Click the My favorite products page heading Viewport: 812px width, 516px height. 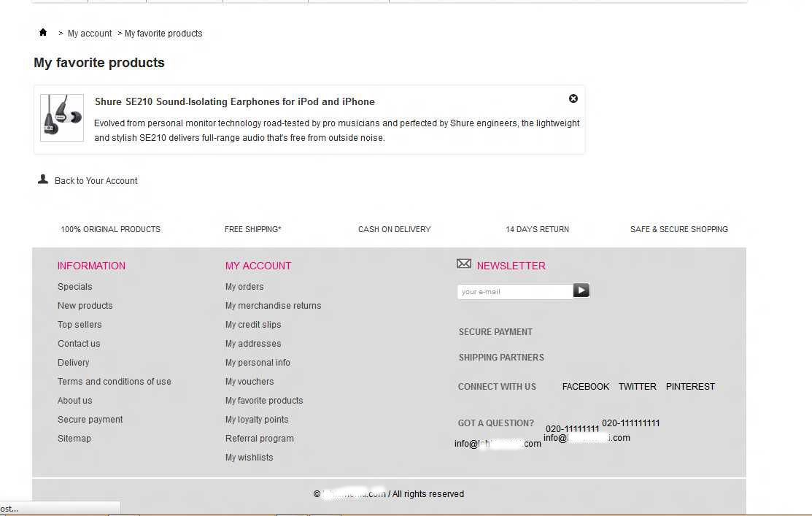click(x=99, y=63)
